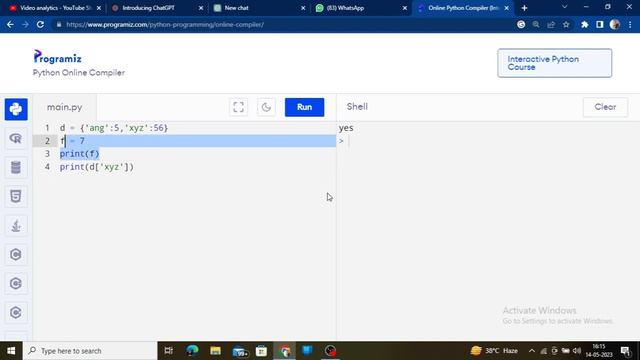Click the 'yes' output in shell
The width and height of the screenshot is (640, 360).
click(346, 128)
